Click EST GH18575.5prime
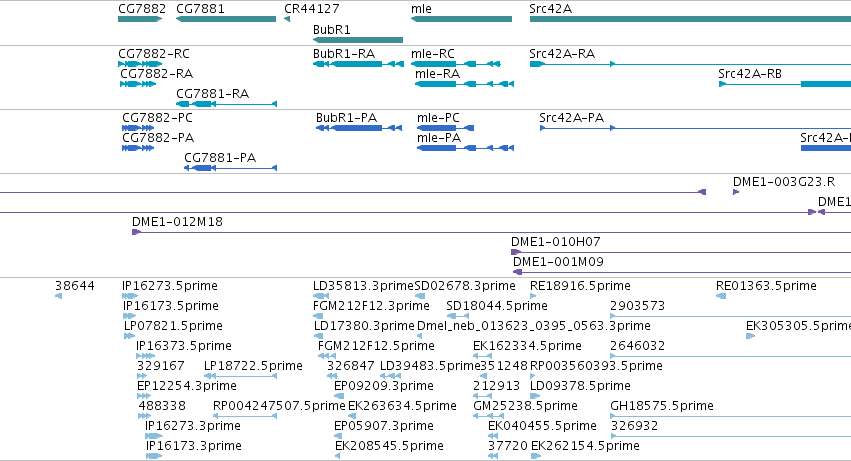Screen dimensions: 851x461 click(662, 407)
